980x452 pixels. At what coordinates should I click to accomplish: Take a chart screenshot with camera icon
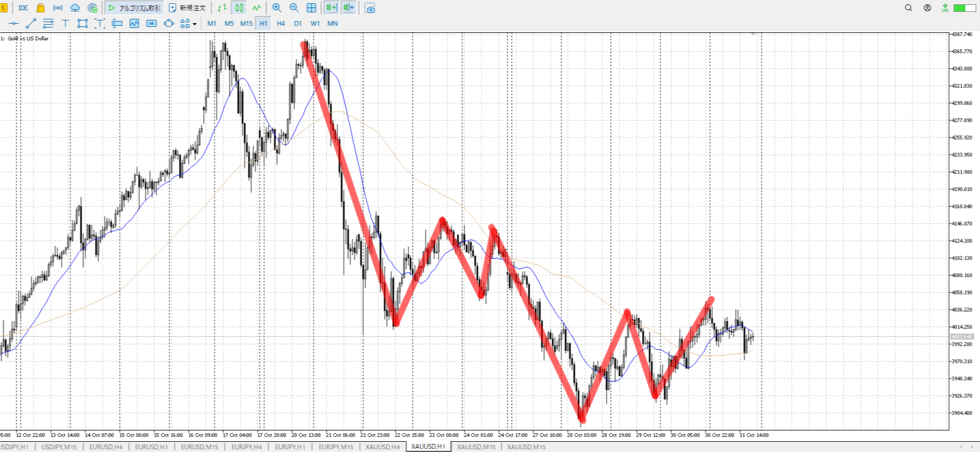tap(370, 8)
